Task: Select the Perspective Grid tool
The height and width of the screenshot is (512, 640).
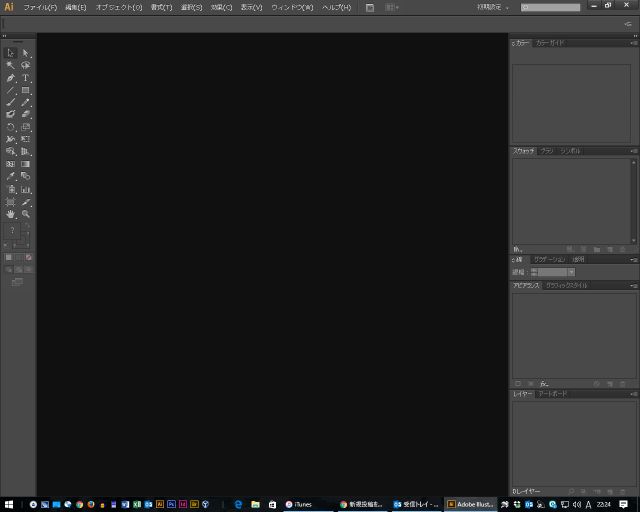Action: tap(26, 151)
